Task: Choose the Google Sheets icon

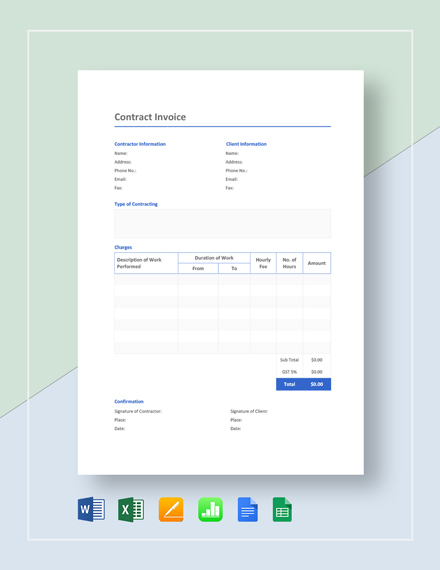Action: pos(282,509)
